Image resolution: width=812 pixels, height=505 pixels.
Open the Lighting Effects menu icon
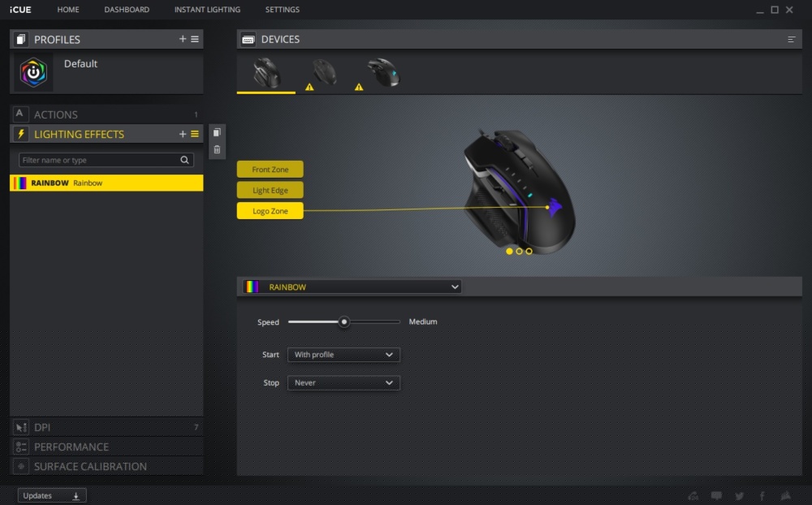pyautogui.click(x=195, y=134)
